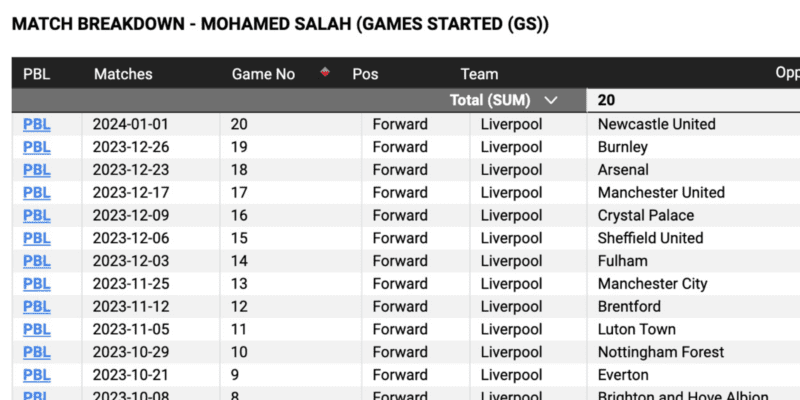Click the Pos column header
800x400 pixels.
coord(365,74)
